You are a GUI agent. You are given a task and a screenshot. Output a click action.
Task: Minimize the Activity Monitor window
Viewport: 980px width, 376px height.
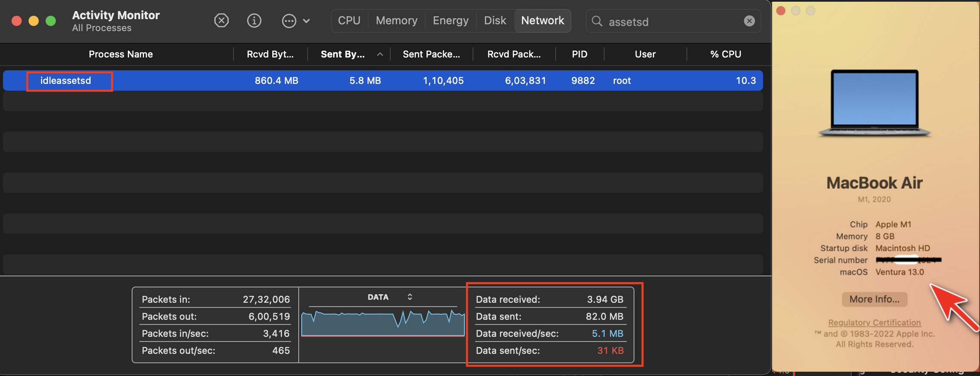(34, 21)
